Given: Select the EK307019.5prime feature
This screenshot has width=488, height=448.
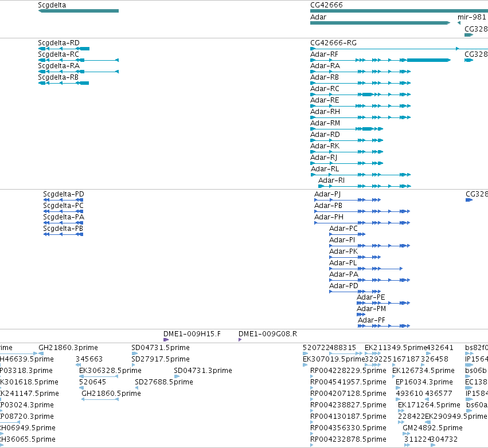Looking at the screenshot, I should tap(305, 365).
